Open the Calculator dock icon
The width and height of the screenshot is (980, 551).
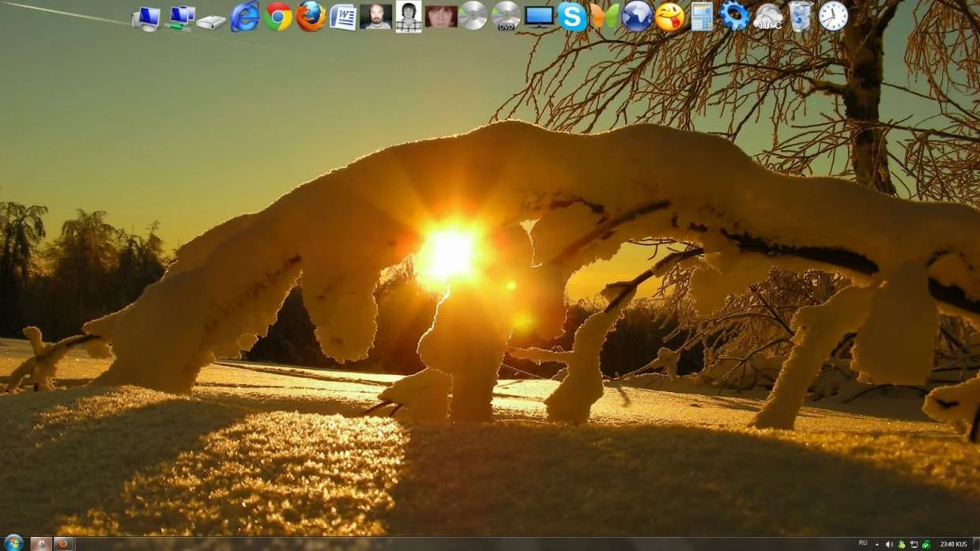point(702,17)
